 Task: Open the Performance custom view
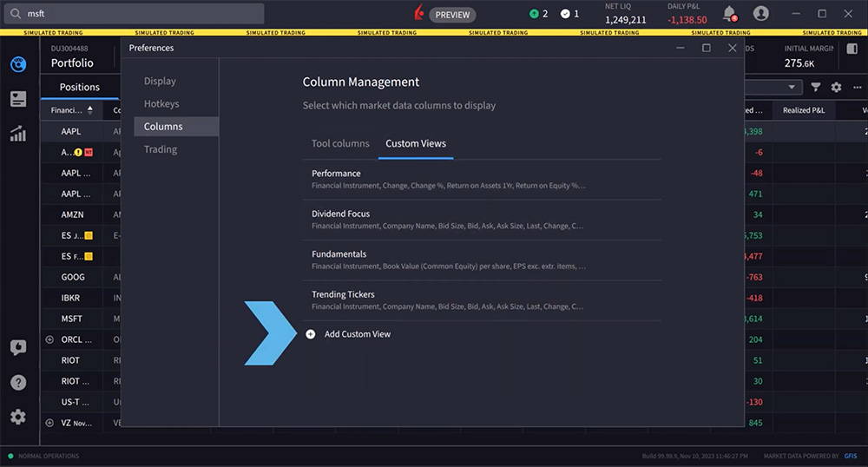336,174
